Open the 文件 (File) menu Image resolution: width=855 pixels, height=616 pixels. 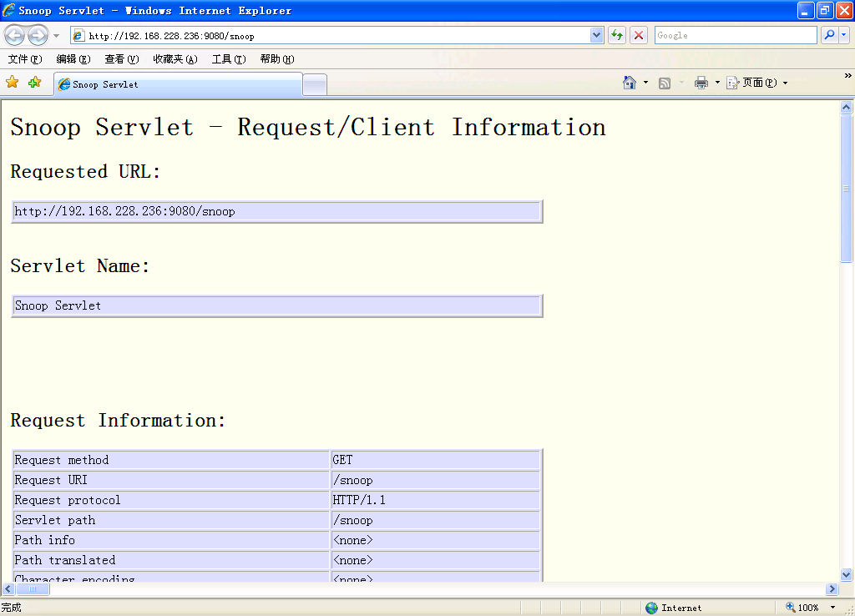(24, 59)
